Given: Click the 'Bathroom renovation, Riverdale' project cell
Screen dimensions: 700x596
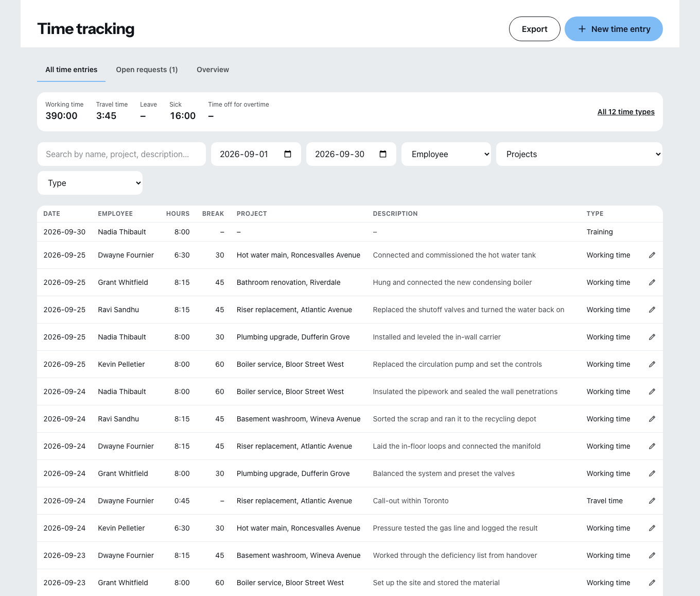Looking at the screenshot, I should [x=288, y=282].
